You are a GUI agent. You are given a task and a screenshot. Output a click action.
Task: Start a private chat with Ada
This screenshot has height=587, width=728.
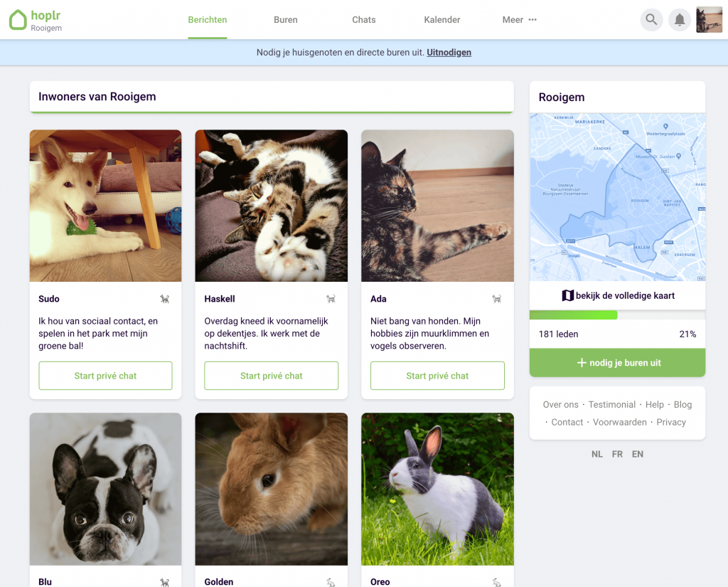tap(437, 376)
